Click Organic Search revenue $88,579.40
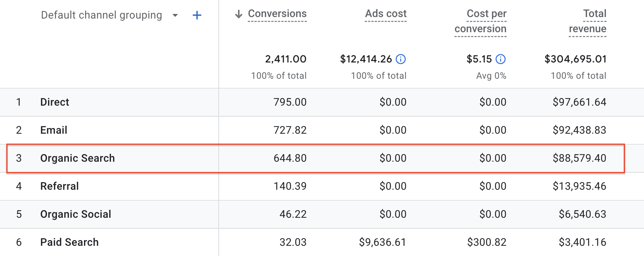 tap(579, 158)
